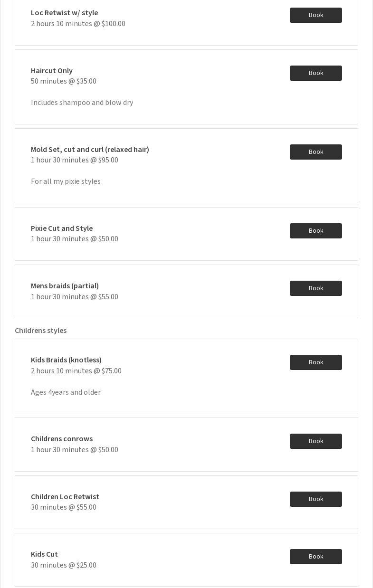Click the Children Loc Retwist title
Screen dimensions: 373x588
coord(65,497)
